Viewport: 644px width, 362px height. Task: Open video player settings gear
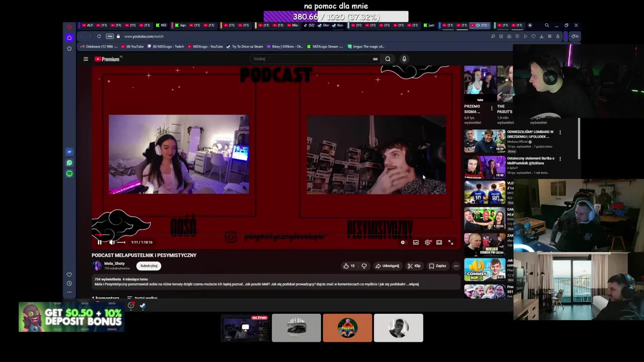tap(428, 242)
